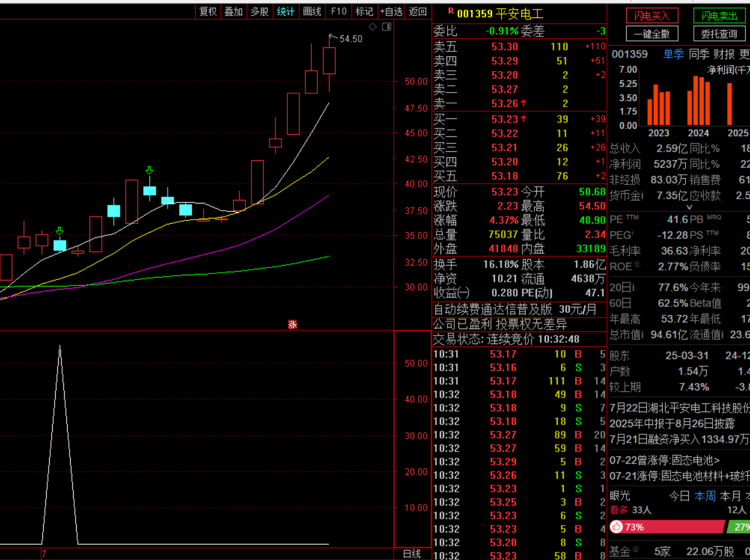Click the 10:32 trade of 89 lots at 53.27
This screenshot has height=560, width=750.
(x=520, y=434)
